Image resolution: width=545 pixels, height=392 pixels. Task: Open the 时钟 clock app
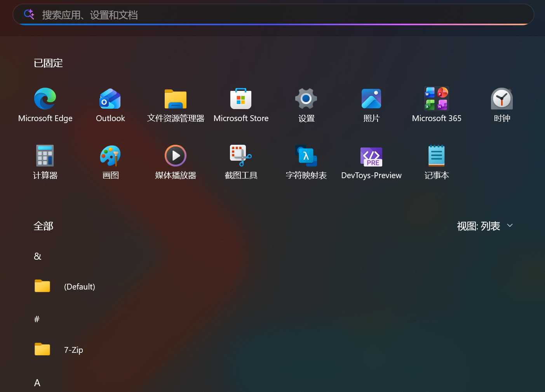pyautogui.click(x=502, y=99)
